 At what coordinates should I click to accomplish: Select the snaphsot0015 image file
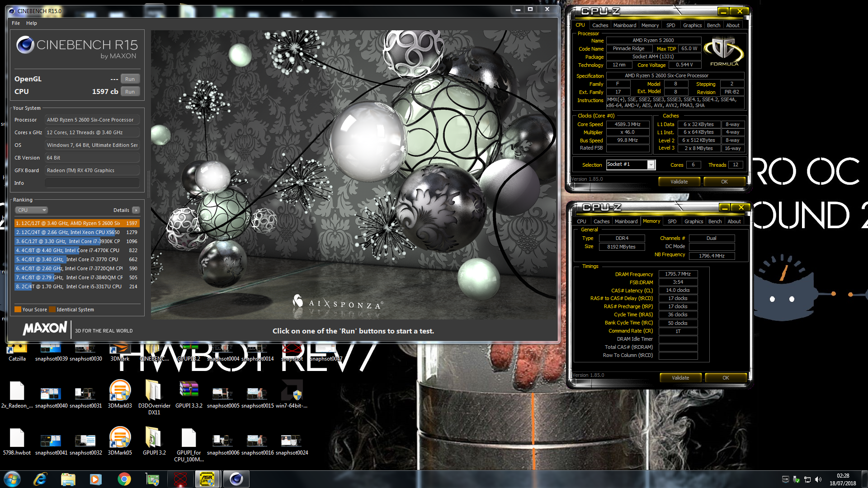[257, 398]
